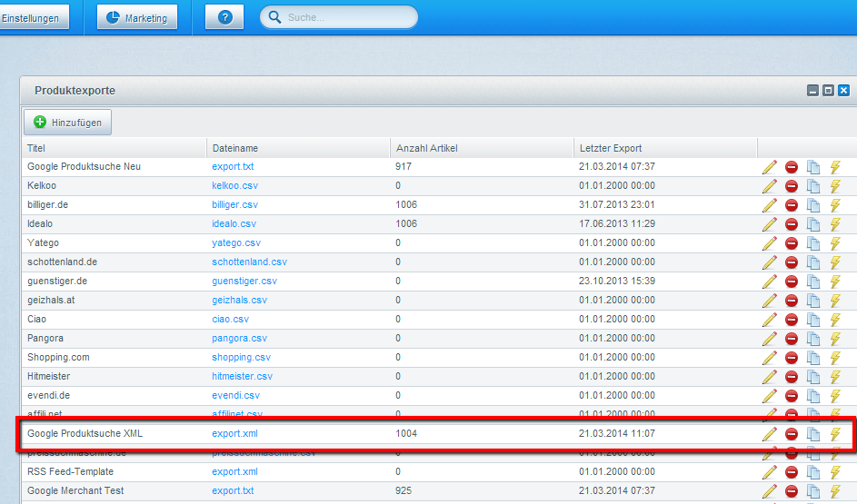Maximize the Produktexporte window
Screen dimensions: 857x504
[828, 91]
